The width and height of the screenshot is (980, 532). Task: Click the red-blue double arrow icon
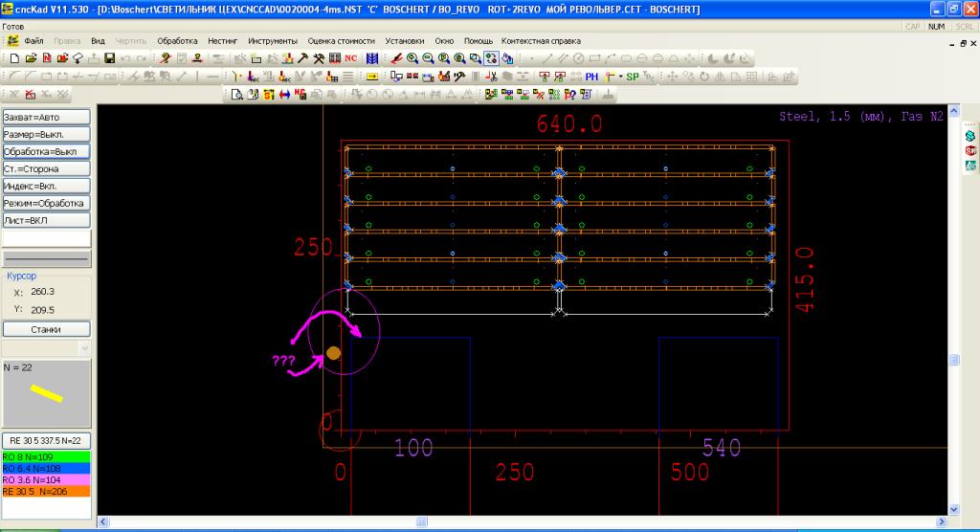pos(284,95)
